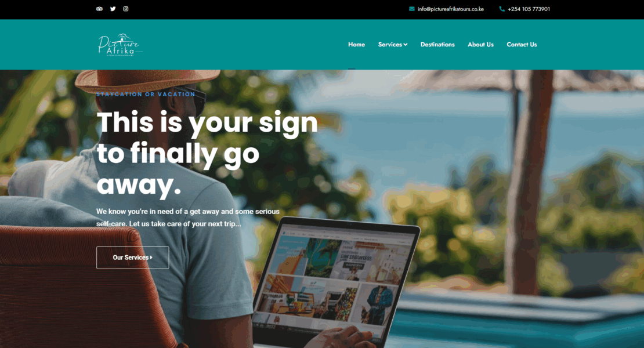The height and width of the screenshot is (348, 644).
Task: Click the Staycation or Vacation subtitle
Action: click(x=146, y=95)
